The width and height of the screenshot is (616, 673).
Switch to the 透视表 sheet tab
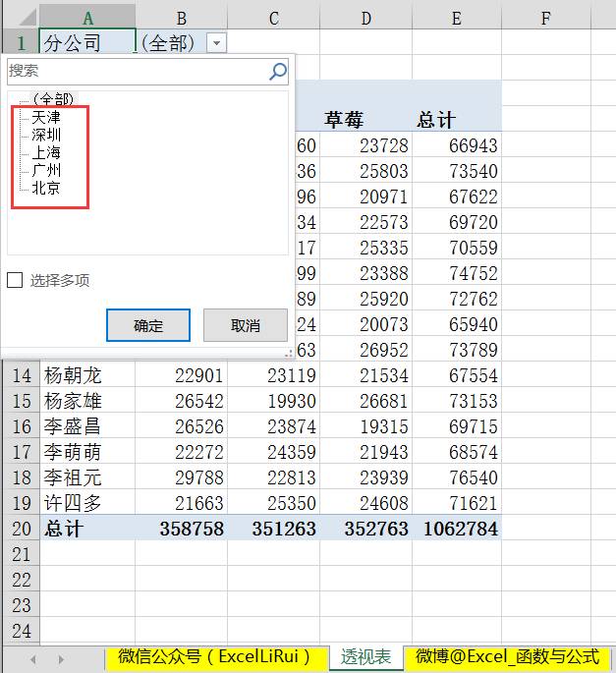pos(365,657)
